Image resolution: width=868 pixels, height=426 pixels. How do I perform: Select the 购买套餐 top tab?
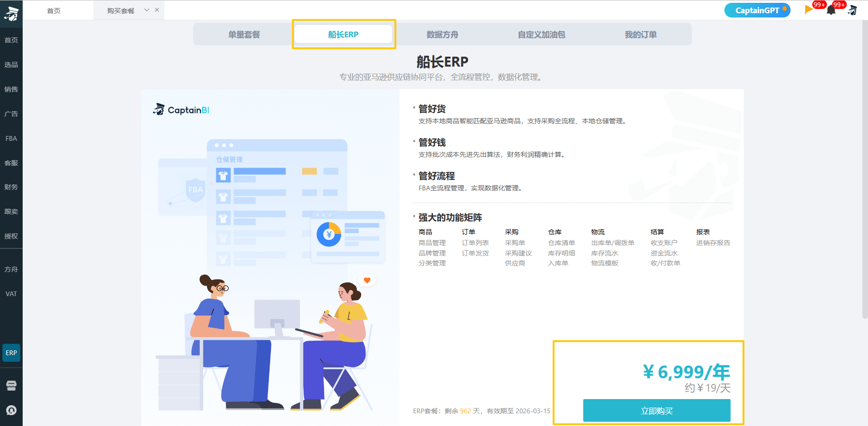pos(121,10)
